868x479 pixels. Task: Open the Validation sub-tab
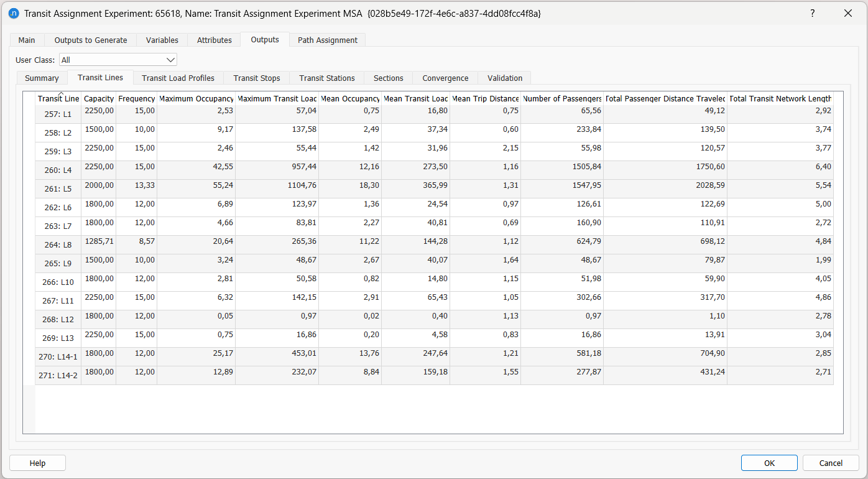[504, 78]
